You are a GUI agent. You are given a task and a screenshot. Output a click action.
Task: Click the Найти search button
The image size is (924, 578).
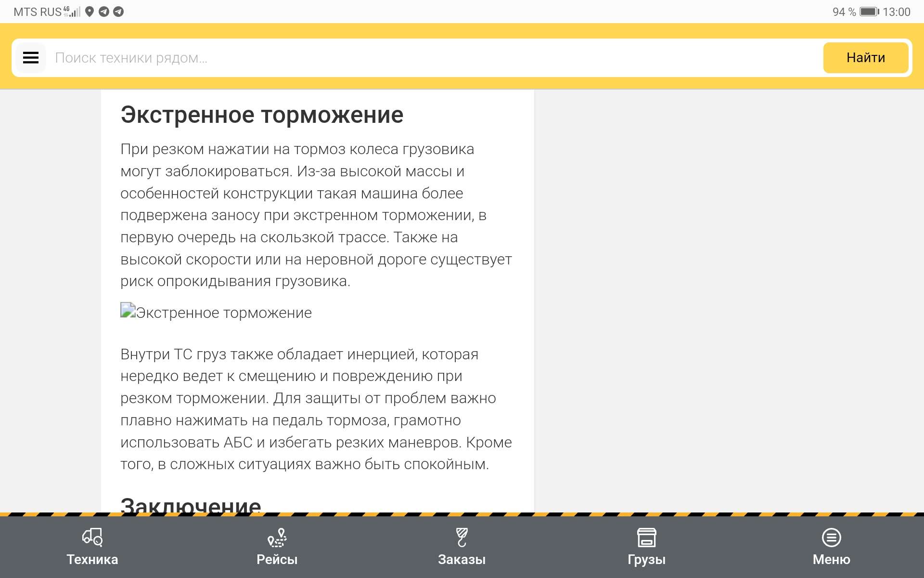[x=865, y=58]
